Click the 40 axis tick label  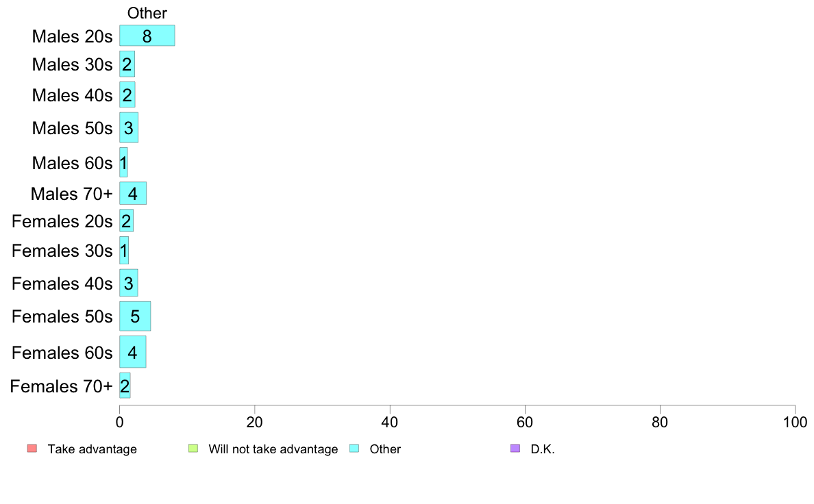pos(390,423)
